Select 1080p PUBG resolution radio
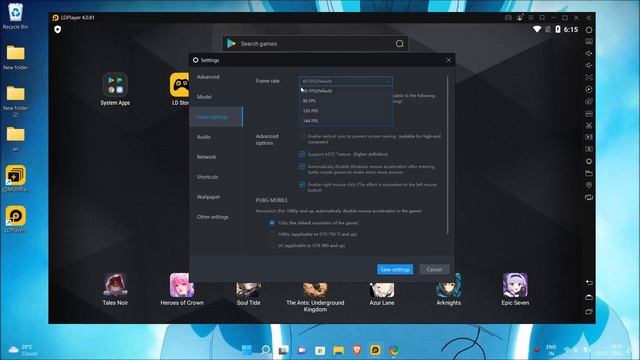This screenshot has width=640, height=360. coord(272,234)
